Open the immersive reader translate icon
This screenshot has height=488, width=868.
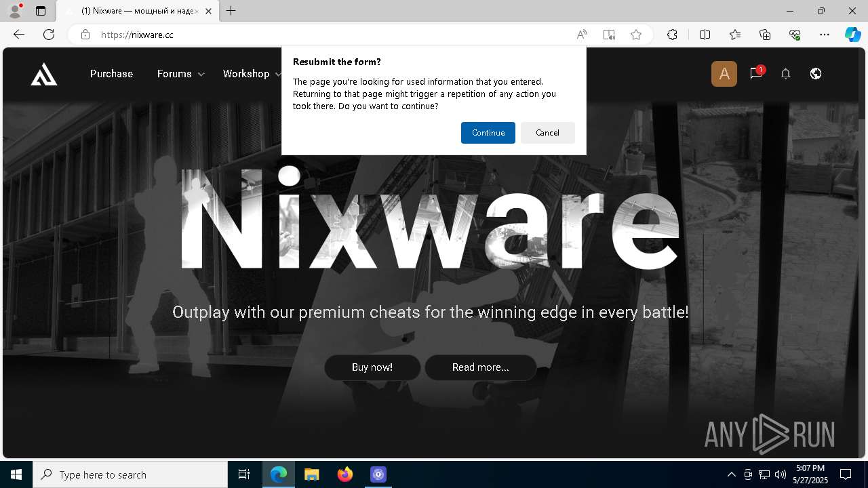[609, 35]
